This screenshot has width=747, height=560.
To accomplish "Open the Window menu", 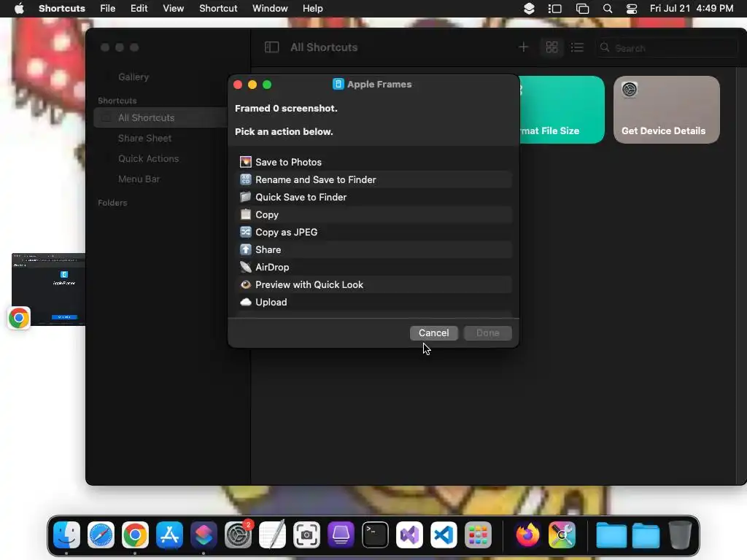I will click(x=270, y=9).
